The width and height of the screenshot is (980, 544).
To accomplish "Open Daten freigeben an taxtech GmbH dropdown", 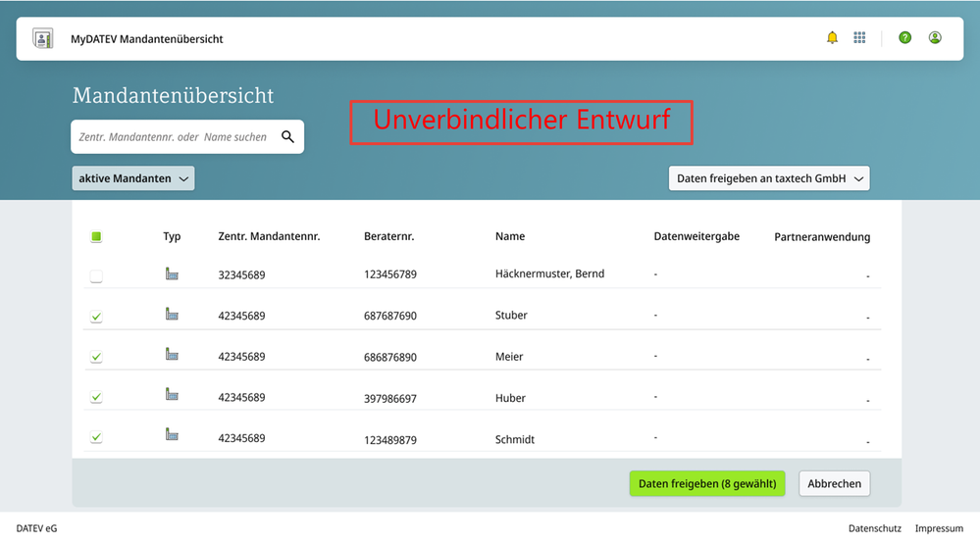I will point(769,178).
